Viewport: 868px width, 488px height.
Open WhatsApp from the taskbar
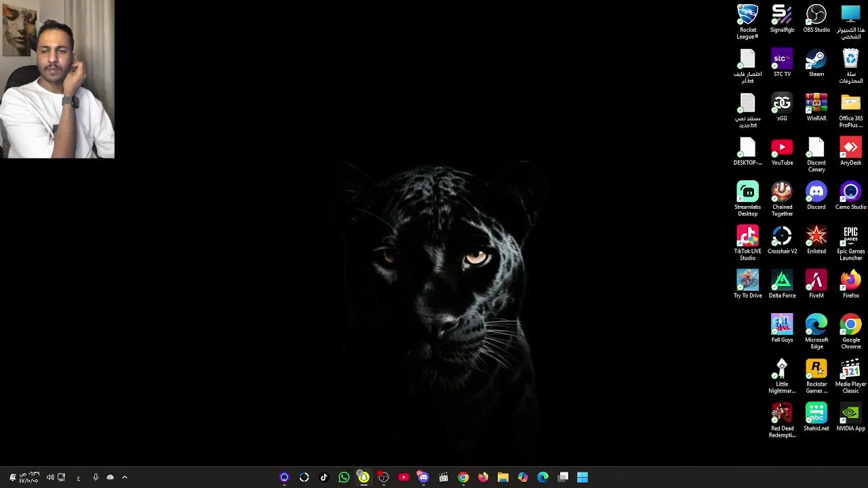(x=344, y=477)
